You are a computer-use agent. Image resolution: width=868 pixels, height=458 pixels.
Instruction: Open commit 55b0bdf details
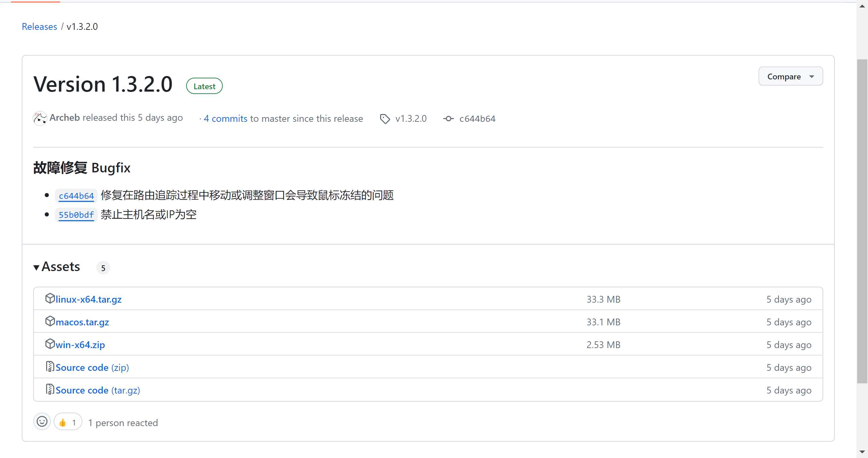(76, 215)
